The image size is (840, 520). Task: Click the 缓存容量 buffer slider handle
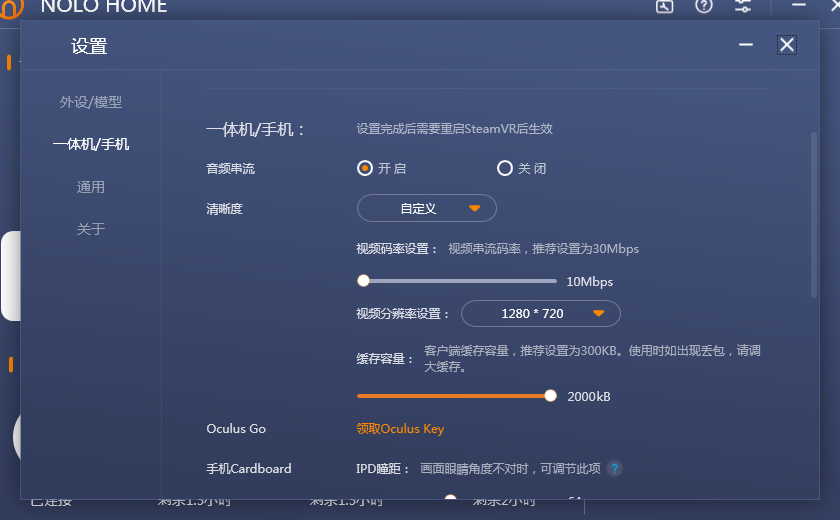[550, 396]
